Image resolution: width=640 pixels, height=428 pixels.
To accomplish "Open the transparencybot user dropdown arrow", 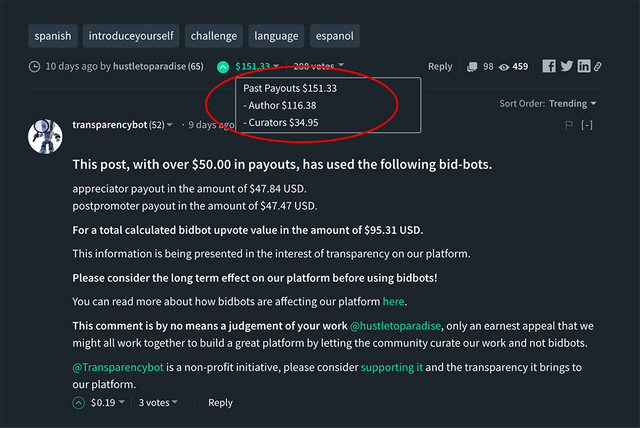I will pyautogui.click(x=170, y=124).
